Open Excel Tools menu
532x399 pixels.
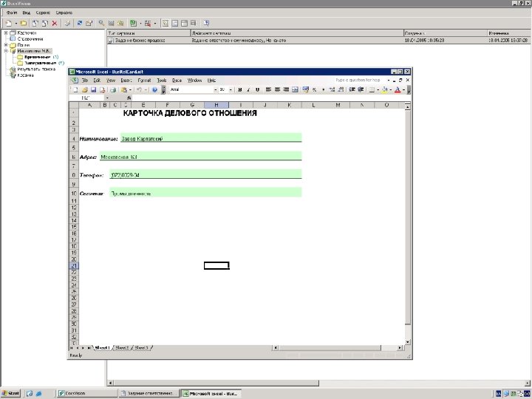162,81
